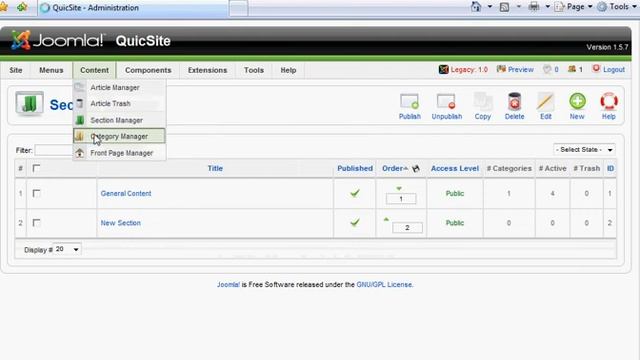Select the QuicSite - Administration browser tab
Image resolution: width=640 pixels, height=360 pixels.
tap(133, 8)
